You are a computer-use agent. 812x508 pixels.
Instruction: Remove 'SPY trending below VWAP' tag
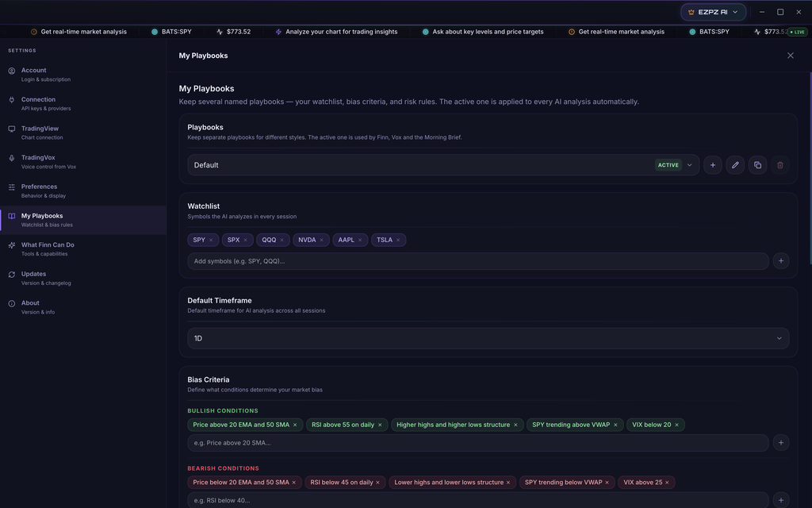[x=607, y=483]
